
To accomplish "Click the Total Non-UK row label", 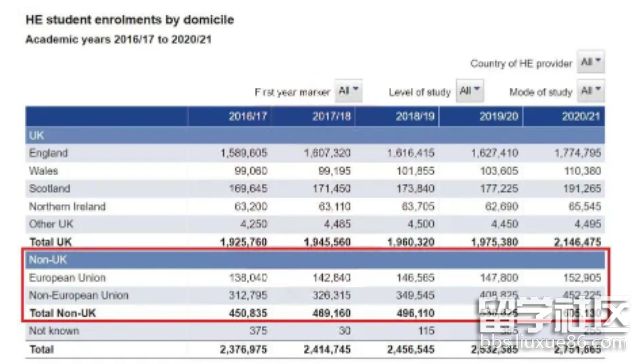I will tap(62, 314).
